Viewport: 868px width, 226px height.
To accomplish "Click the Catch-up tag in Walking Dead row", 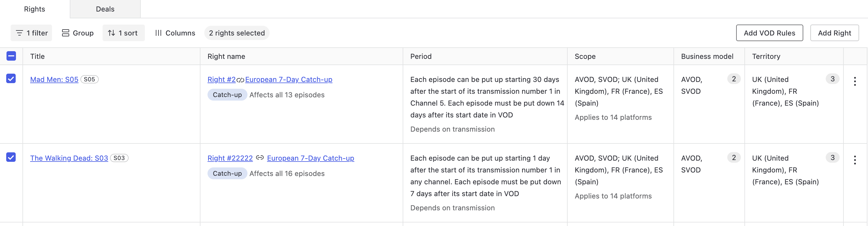I will 227,173.
